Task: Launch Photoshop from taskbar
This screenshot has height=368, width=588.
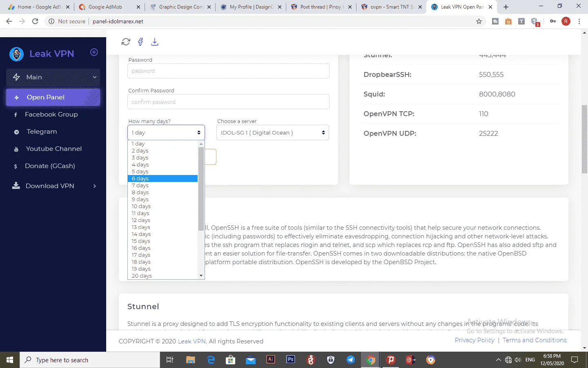Action: click(x=290, y=359)
